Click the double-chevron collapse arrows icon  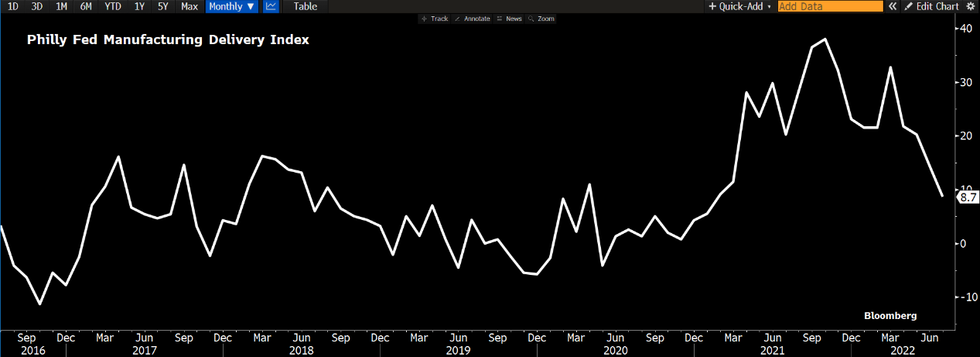892,6
